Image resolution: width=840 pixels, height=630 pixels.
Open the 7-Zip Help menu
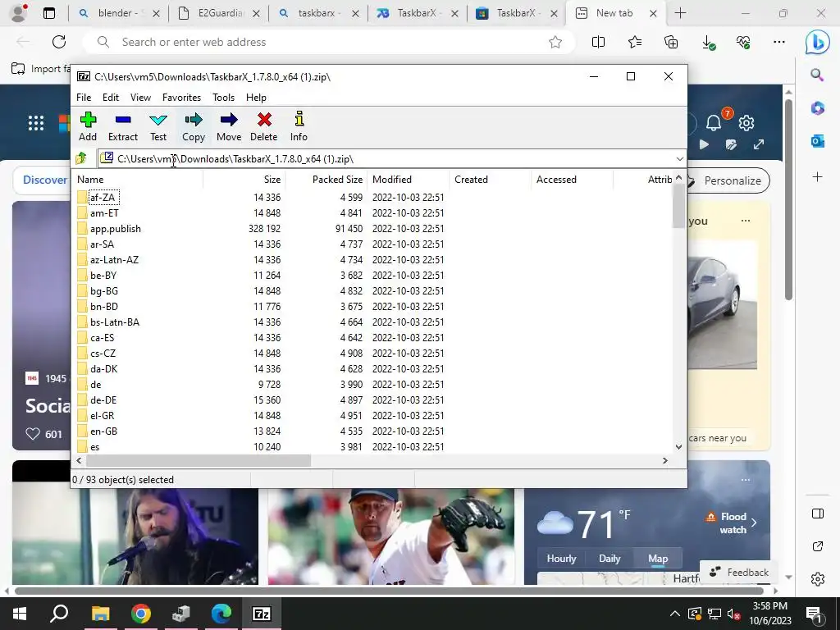coord(256,98)
